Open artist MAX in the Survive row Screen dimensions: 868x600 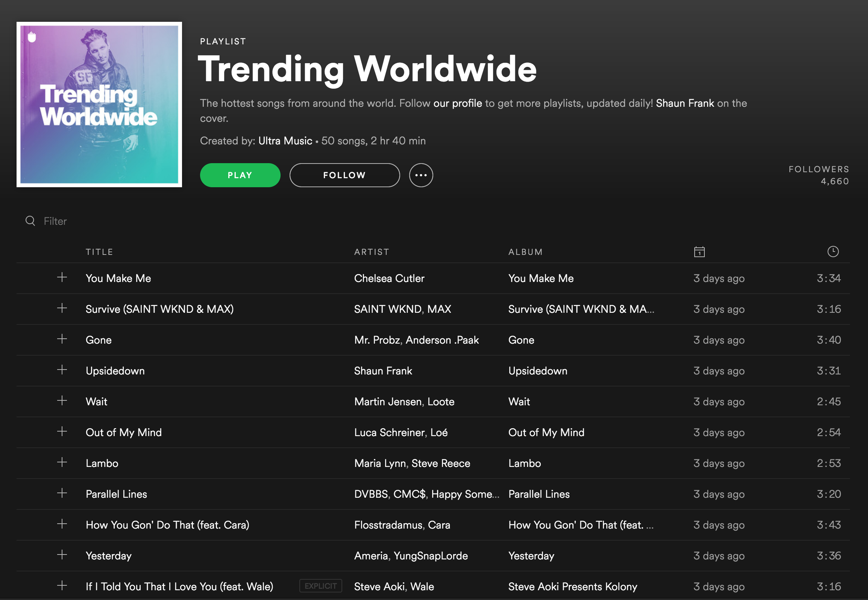439,309
